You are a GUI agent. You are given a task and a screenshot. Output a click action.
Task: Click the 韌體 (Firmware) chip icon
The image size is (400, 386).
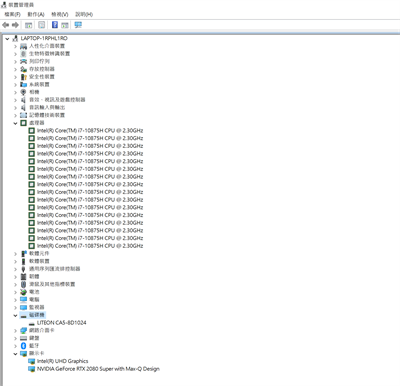[23, 277]
